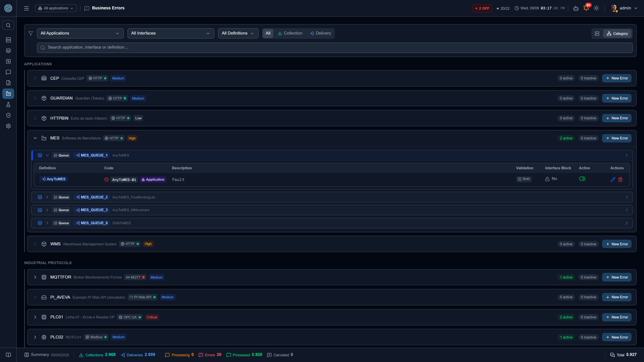Open the flask icon in the sidebar
This screenshot has height=362, width=644.
(8, 104)
